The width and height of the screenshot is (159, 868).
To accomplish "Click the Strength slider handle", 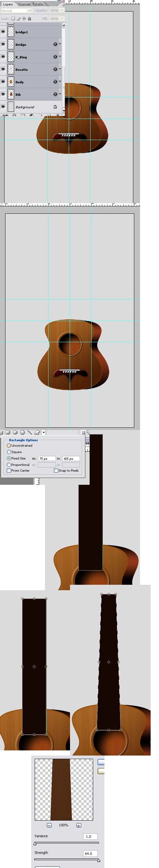I will click(99, 860).
